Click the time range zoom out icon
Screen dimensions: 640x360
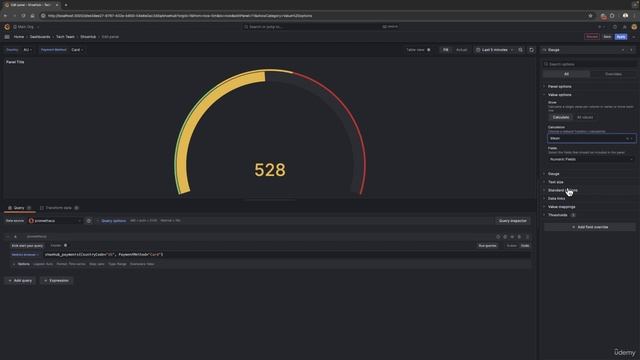click(520, 50)
